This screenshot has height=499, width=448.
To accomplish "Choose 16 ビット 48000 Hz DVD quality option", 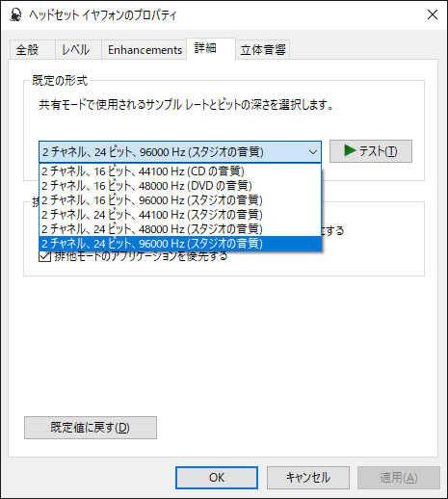I will click(x=180, y=186).
